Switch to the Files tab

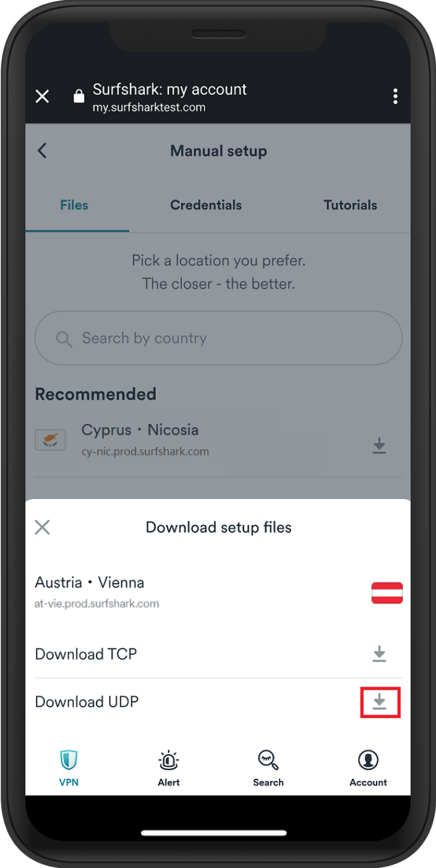click(x=74, y=205)
